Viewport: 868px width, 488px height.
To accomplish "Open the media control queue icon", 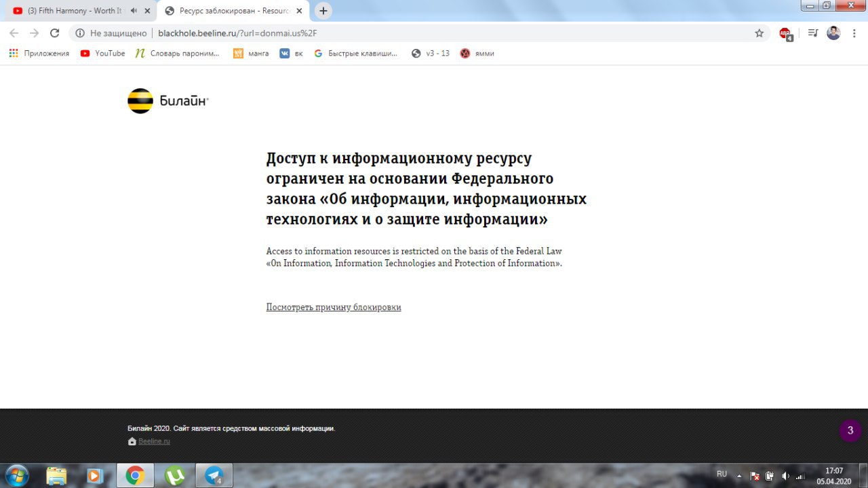I will pyautogui.click(x=813, y=33).
